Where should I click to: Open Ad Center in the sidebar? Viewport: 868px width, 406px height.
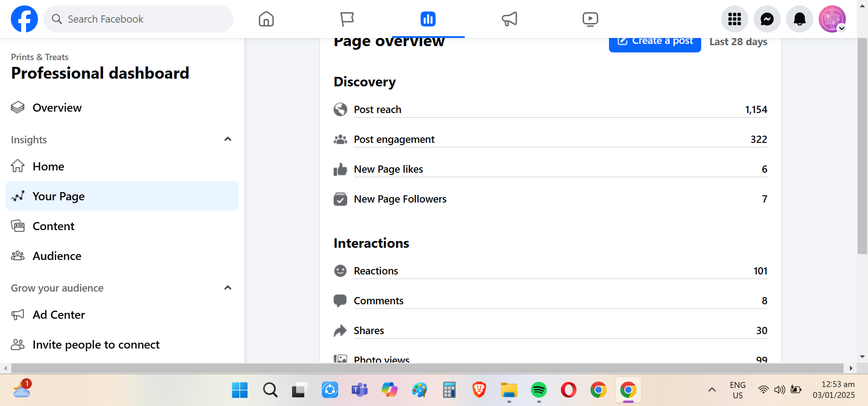[122, 315]
